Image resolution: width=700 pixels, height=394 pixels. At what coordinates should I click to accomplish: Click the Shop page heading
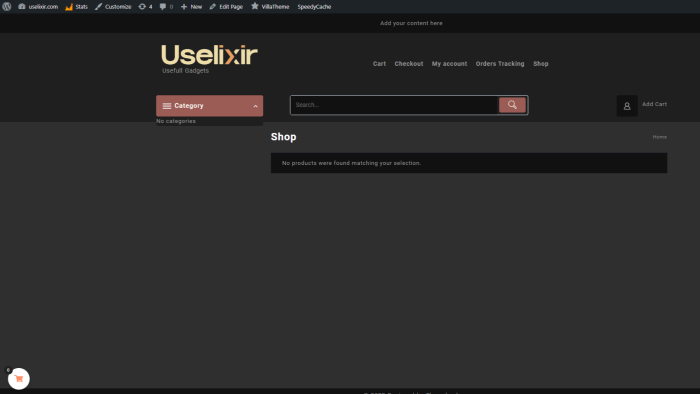point(283,137)
